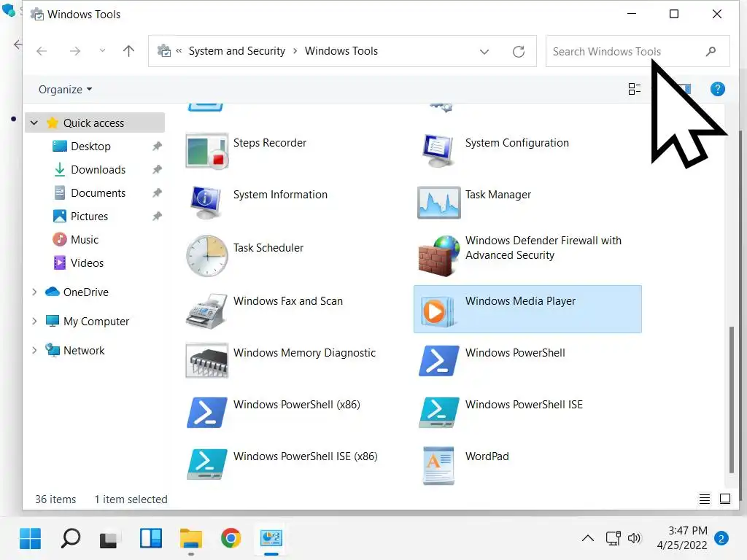
Task: Select the 'WordPad' label text
Action: tap(487, 456)
